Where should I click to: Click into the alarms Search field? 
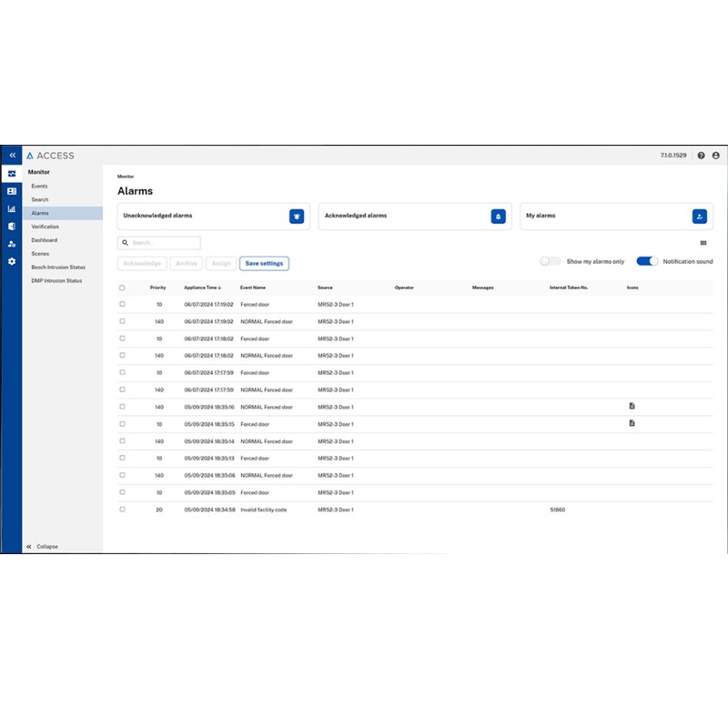tap(164, 243)
